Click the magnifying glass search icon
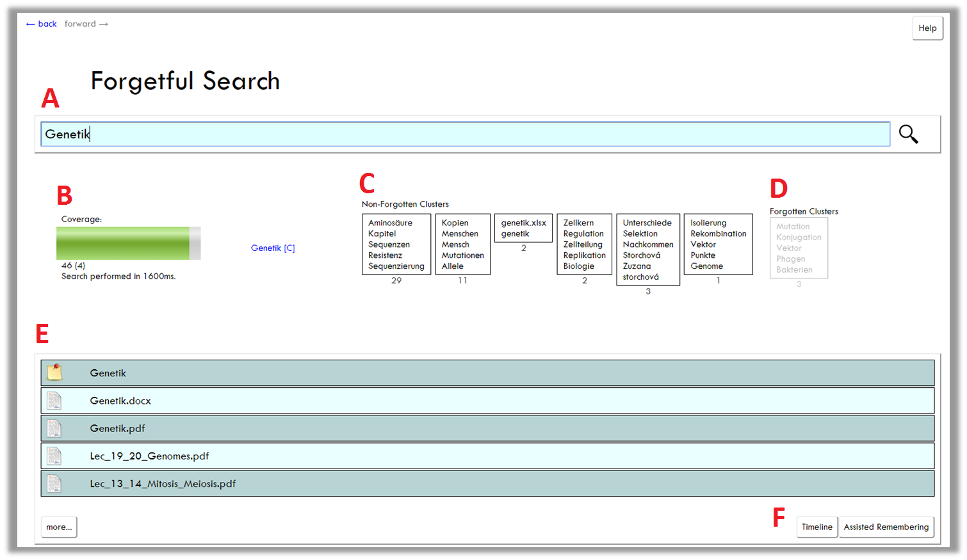 [908, 134]
